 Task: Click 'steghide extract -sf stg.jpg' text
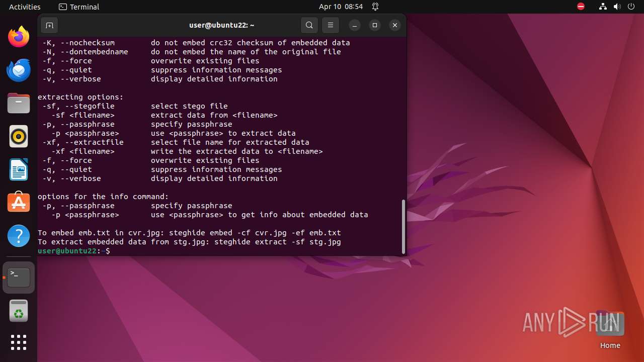(278, 242)
